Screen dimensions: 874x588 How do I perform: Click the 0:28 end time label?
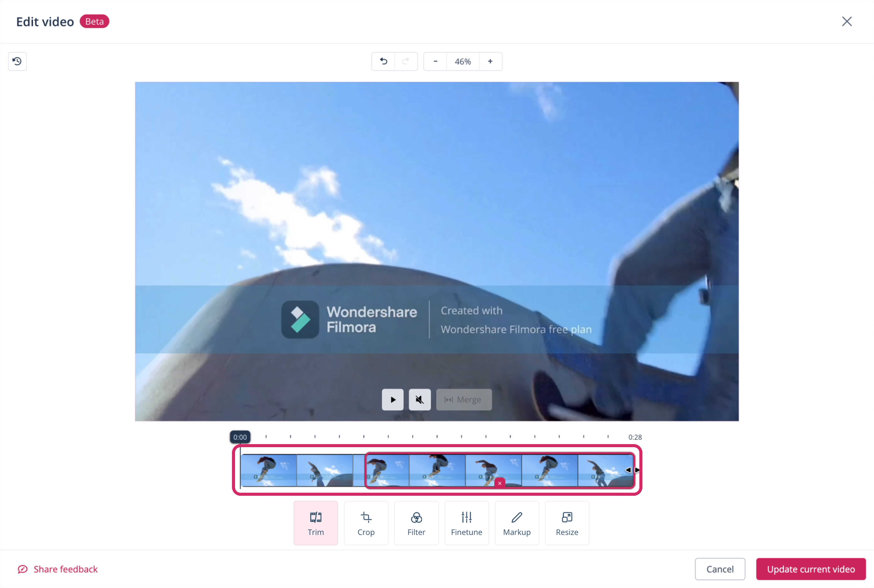[635, 437]
